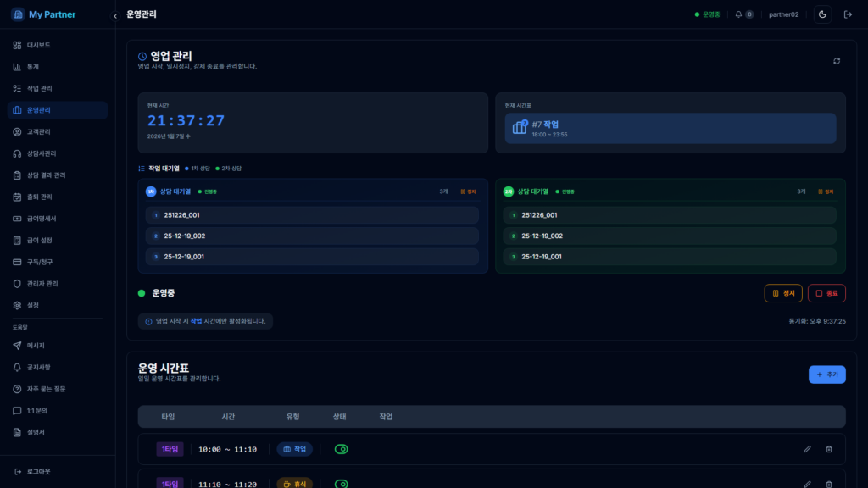Click the refresh icon in 영업 관리
Viewport: 868px width, 488px height.
837,61
